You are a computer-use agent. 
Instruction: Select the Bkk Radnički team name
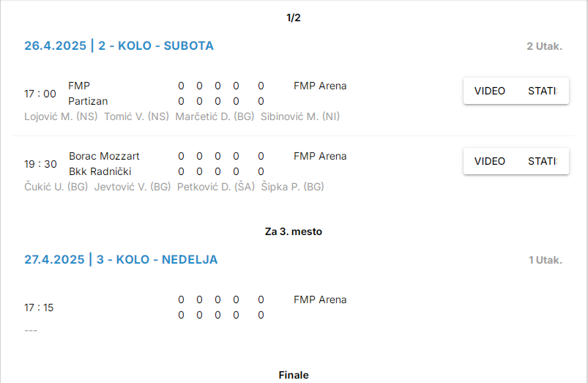tap(101, 171)
